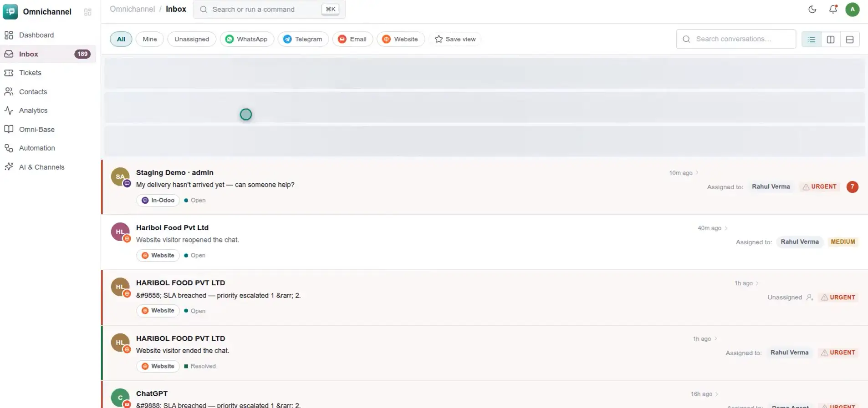Image resolution: width=868 pixels, height=408 pixels.
Task: Click URGENT badge on the Unassigned row
Action: pyautogui.click(x=838, y=297)
